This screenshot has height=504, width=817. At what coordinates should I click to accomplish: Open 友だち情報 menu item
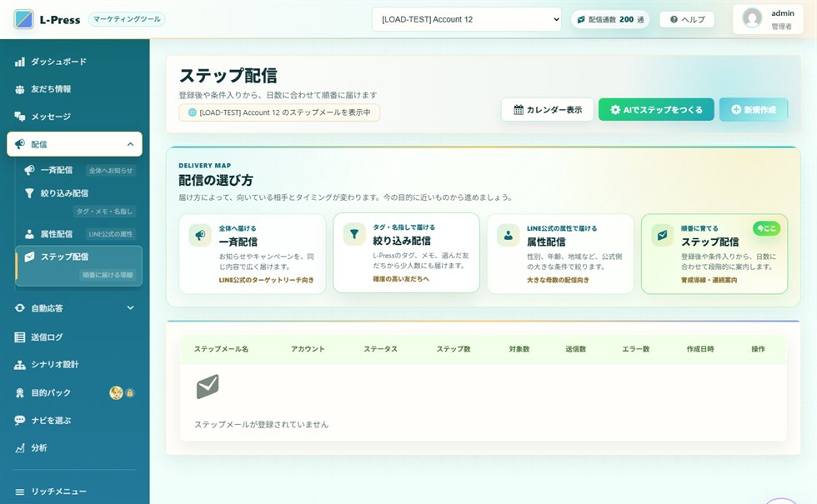[74, 90]
